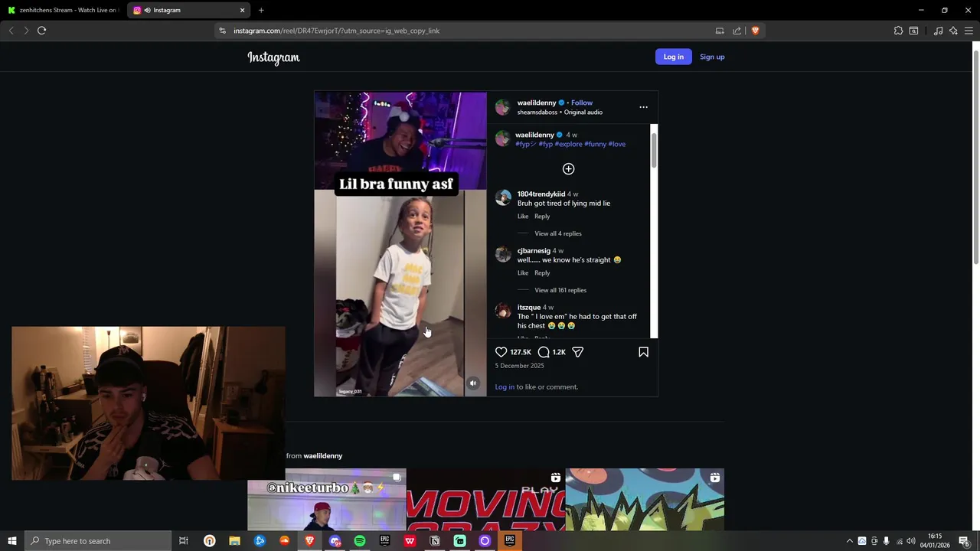Open waelildenny profile picture in header
This screenshot has width=980, height=551.
(x=502, y=107)
